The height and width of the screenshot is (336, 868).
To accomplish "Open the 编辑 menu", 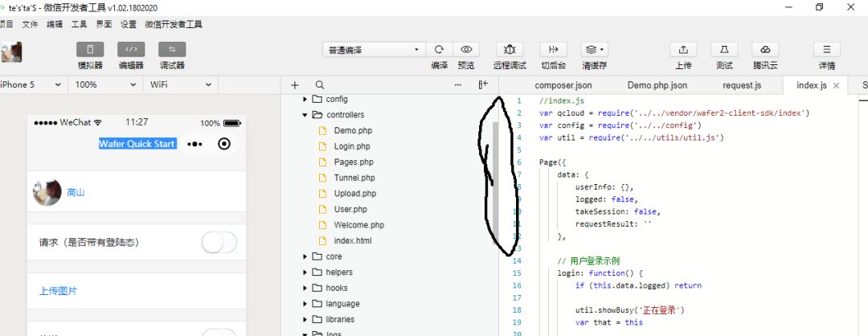I will 55,24.
